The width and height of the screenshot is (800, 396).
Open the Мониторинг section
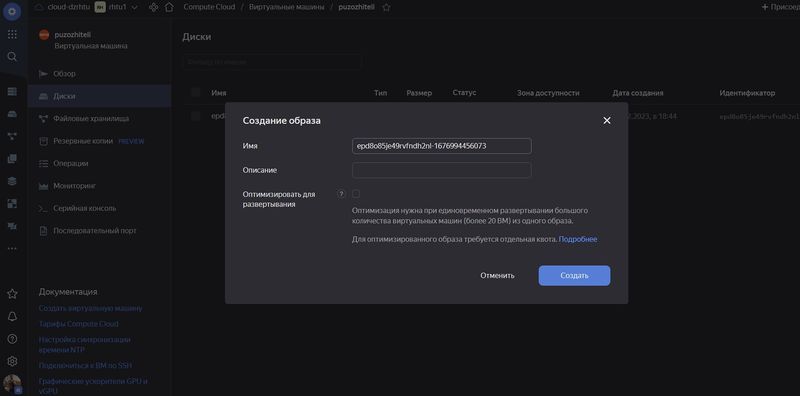point(99,186)
